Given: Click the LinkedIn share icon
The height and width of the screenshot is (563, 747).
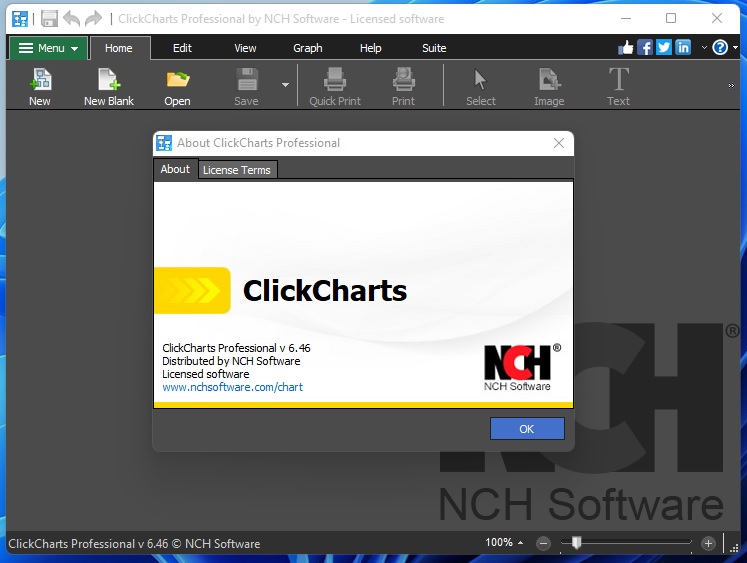Looking at the screenshot, I should point(683,48).
